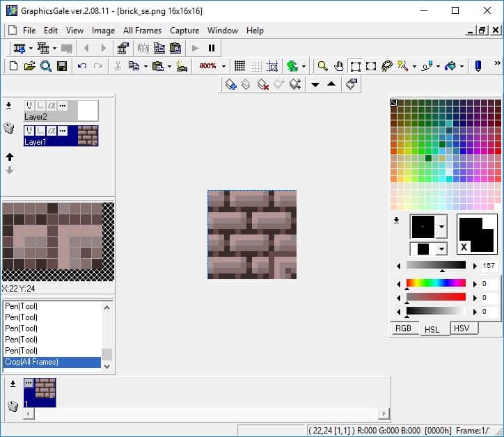Click the Add frame icon

pos(19,49)
